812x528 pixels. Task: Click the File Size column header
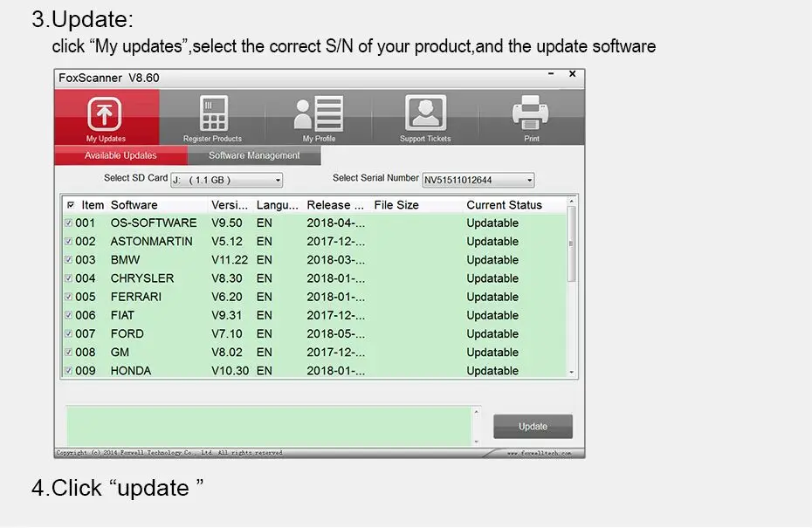click(396, 205)
